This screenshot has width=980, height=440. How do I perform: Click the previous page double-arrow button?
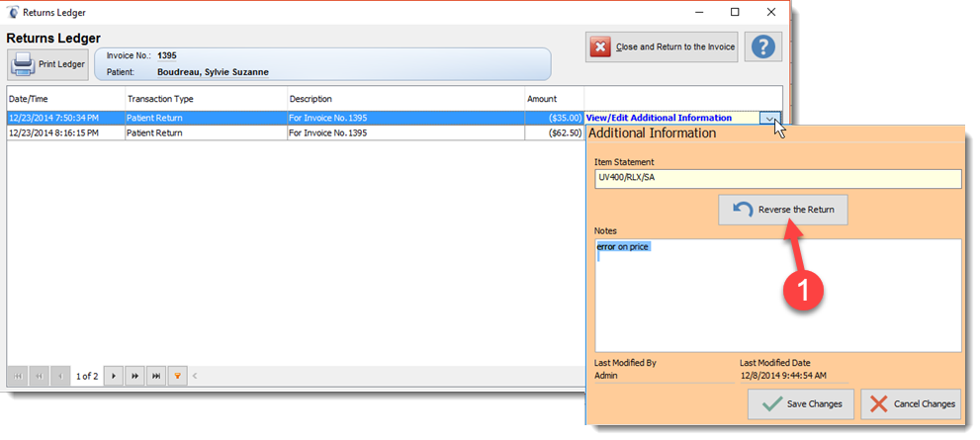tap(39, 376)
